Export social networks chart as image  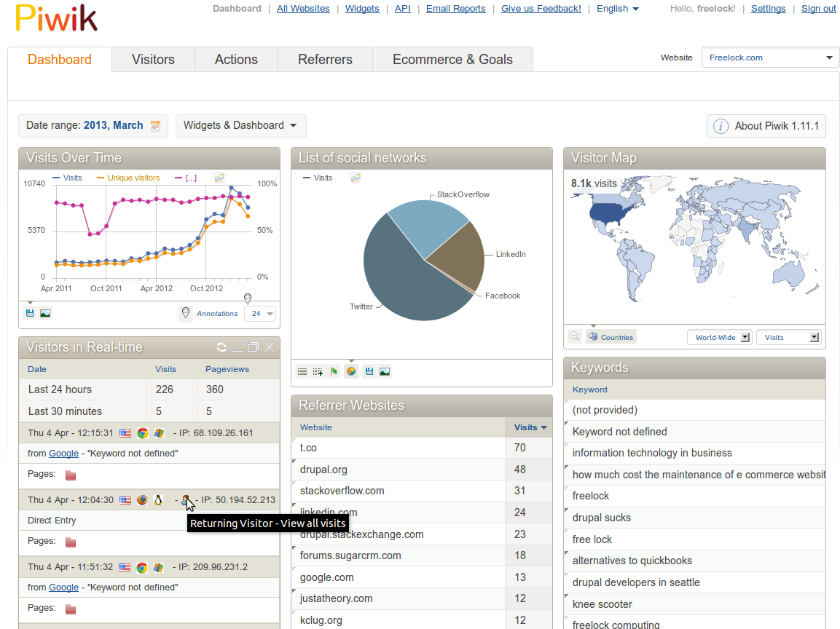coord(385,371)
